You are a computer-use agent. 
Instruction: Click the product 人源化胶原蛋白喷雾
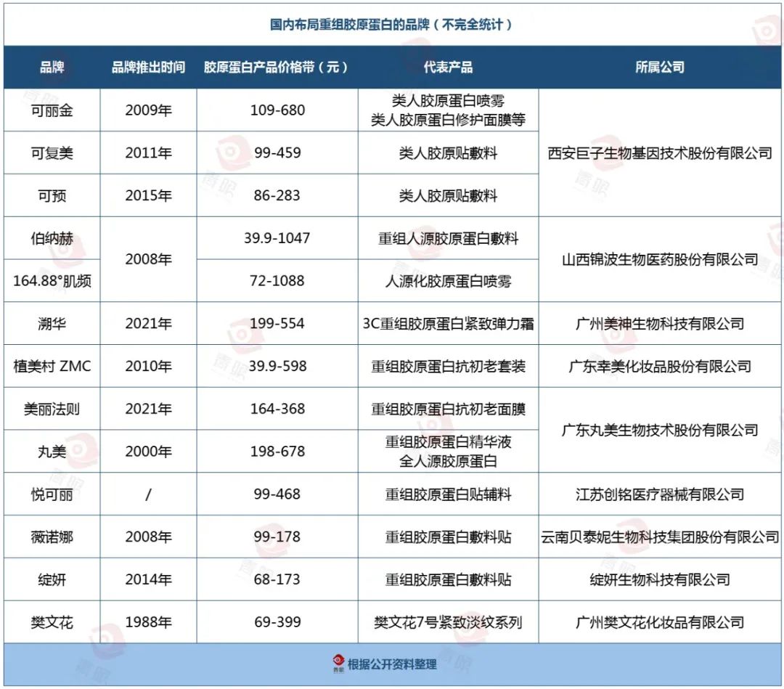(x=448, y=281)
